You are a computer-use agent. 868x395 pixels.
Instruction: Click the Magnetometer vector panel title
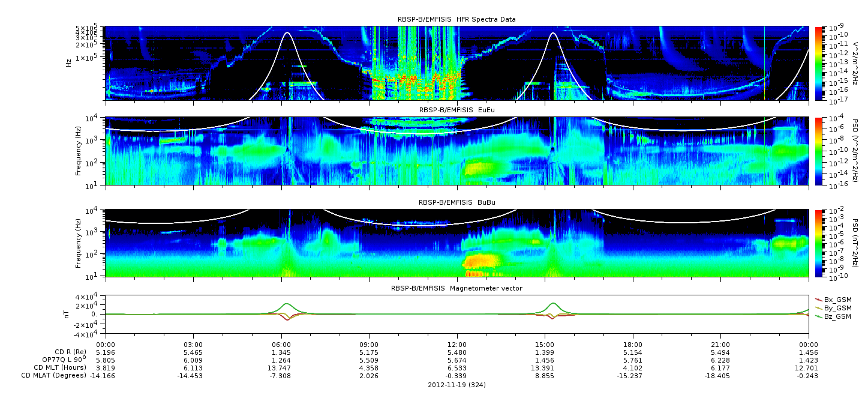[x=456, y=288]
